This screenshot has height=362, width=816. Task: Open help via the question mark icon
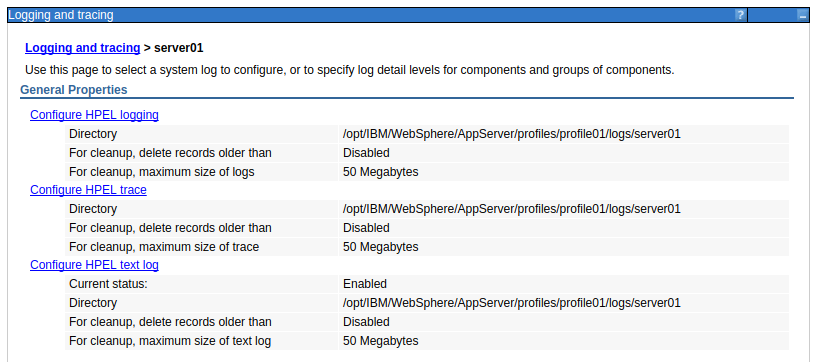coord(741,16)
